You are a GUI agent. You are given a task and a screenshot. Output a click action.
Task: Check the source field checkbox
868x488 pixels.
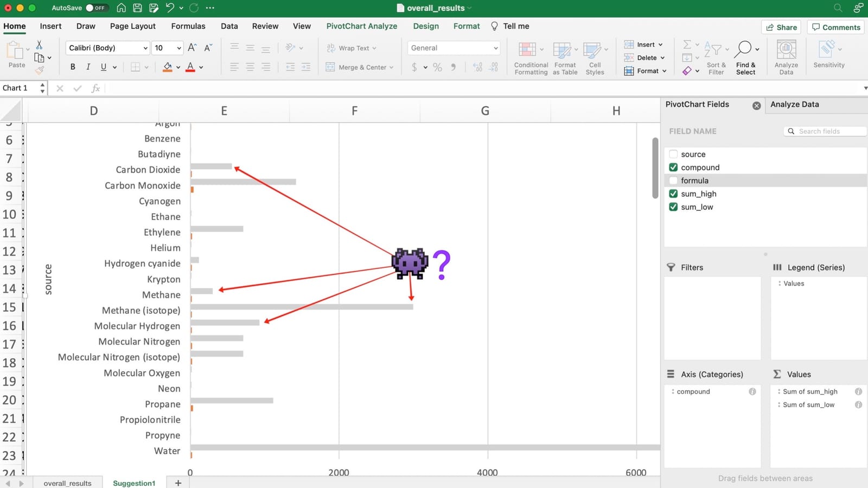(x=673, y=154)
